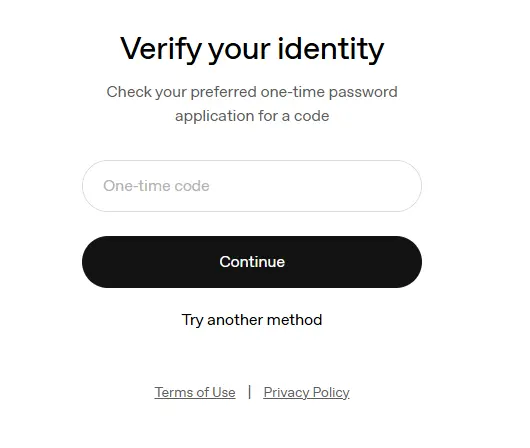The height and width of the screenshot is (448, 530).
Task: Switch verification via Try another method
Action: coord(252,320)
